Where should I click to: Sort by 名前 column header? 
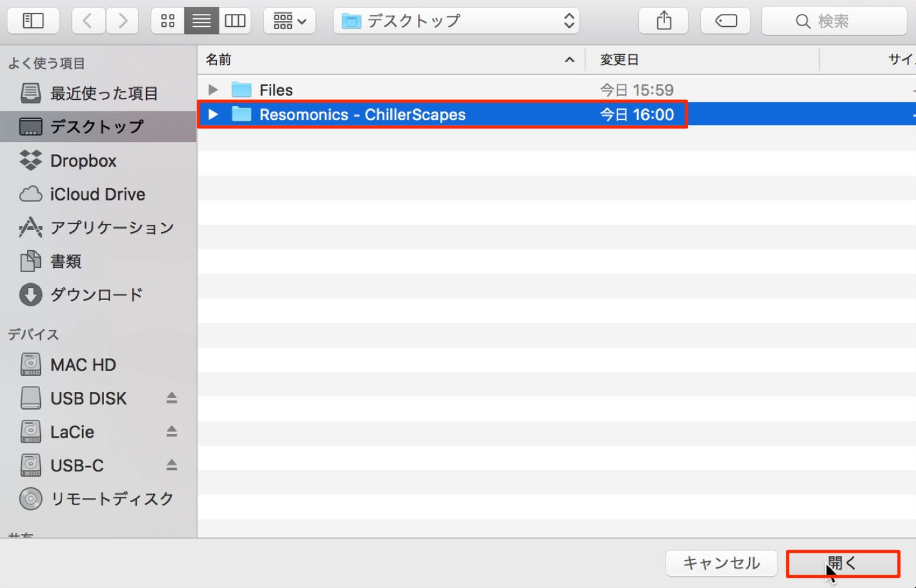coord(391,60)
